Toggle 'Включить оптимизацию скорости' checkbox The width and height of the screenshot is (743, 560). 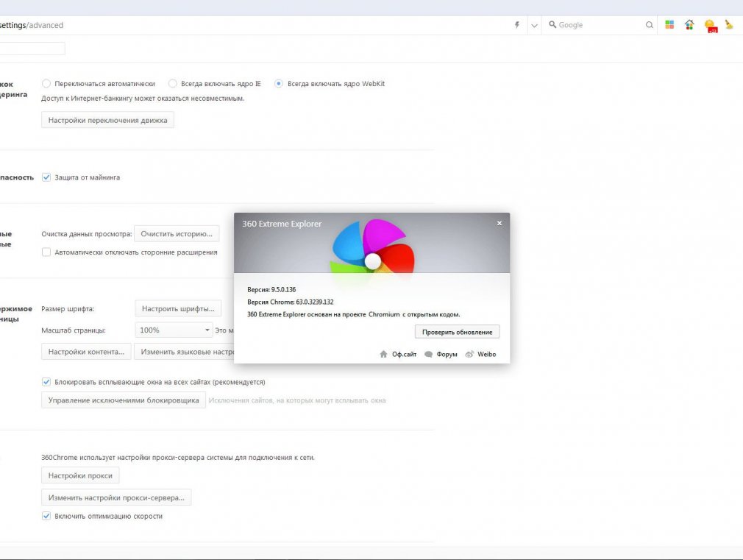[x=46, y=516]
